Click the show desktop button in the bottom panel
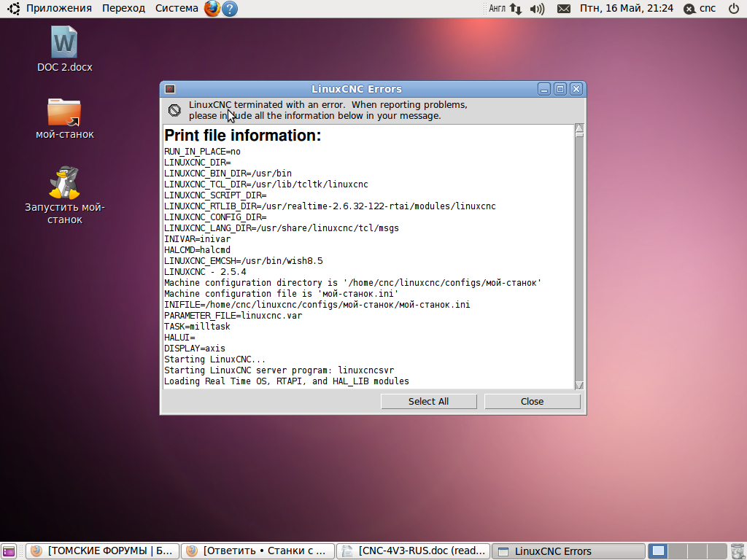This screenshot has width=747, height=560. tap(9, 551)
